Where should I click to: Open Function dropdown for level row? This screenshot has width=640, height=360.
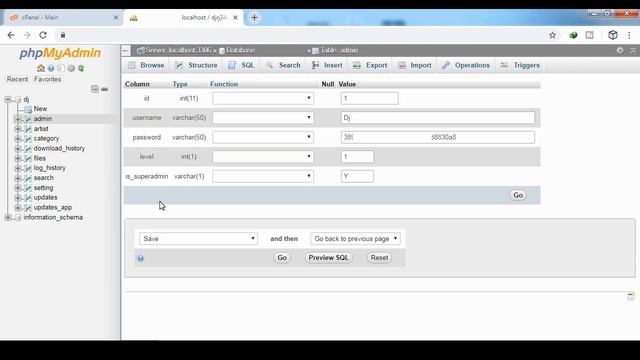click(263, 157)
